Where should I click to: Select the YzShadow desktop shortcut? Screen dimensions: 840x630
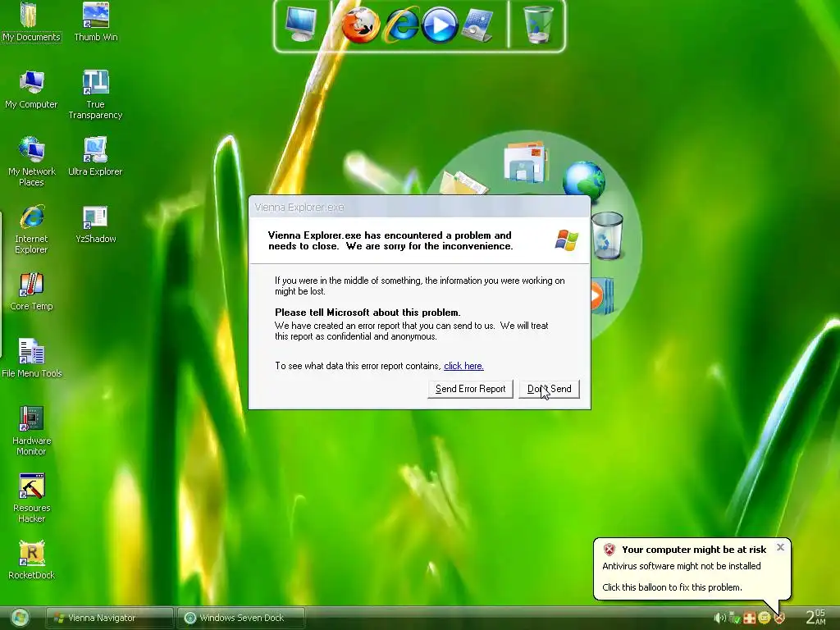pyautogui.click(x=96, y=224)
